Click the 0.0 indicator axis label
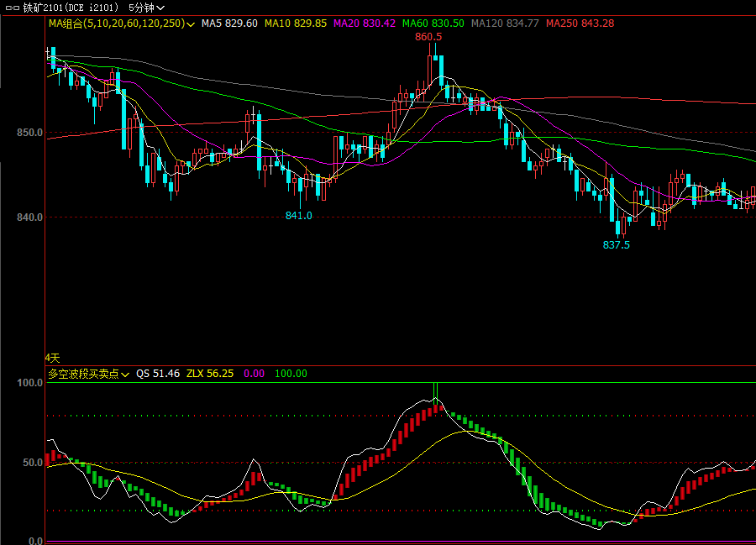756x545 pixels. click(x=35, y=541)
